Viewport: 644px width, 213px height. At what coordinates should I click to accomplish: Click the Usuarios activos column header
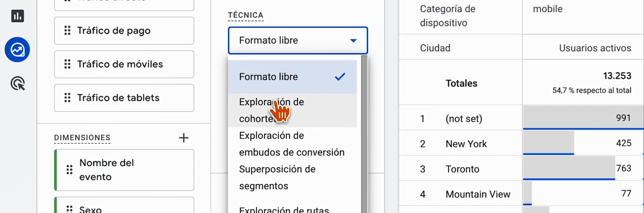click(595, 48)
